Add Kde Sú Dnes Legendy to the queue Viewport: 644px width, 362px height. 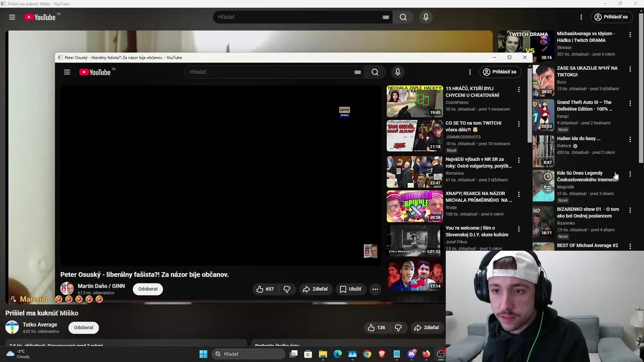[547, 189]
